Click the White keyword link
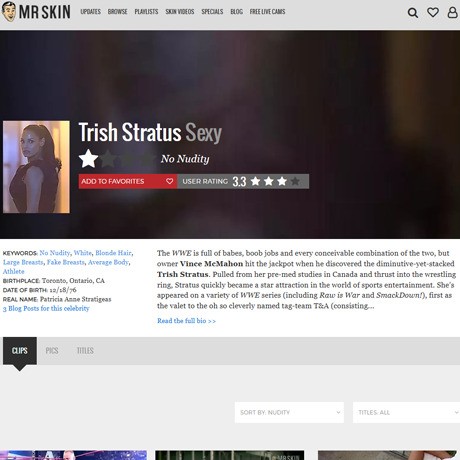460x460 pixels. point(82,253)
